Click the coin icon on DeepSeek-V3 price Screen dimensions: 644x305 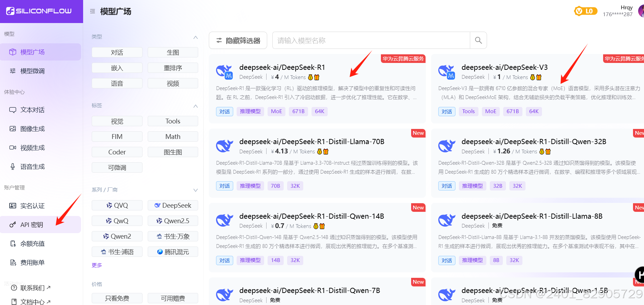tap(533, 77)
